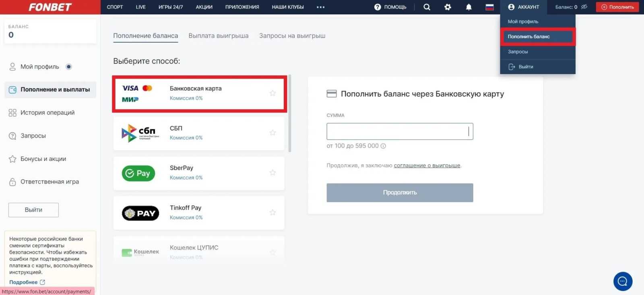
Task: Click the Кошелек ЦУПИС logo
Action: (x=140, y=252)
